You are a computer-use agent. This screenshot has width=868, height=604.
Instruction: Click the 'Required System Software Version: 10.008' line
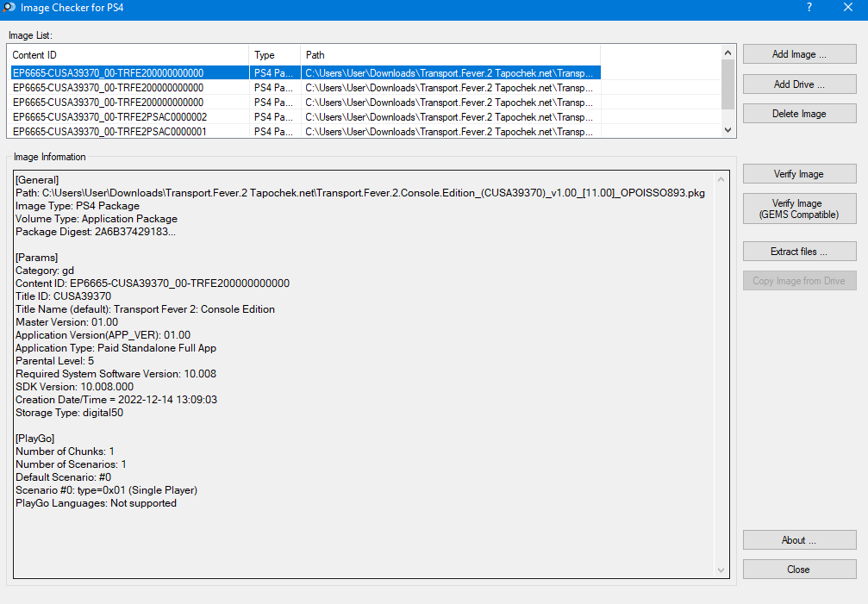[116, 373]
